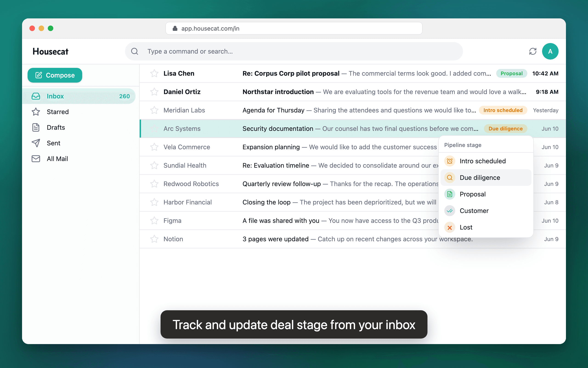Click the Yesterday timestamp on Meridian Labs row
The height and width of the screenshot is (368, 588).
click(546, 110)
